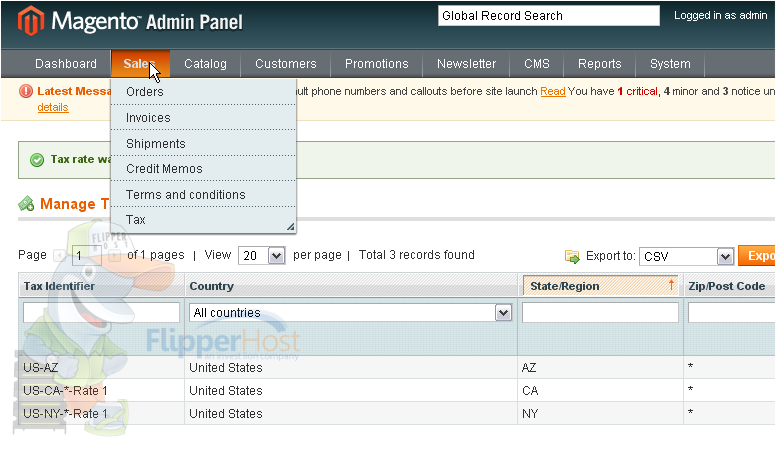Open the System menu
Viewport: 776px width, 450px height.
point(670,63)
